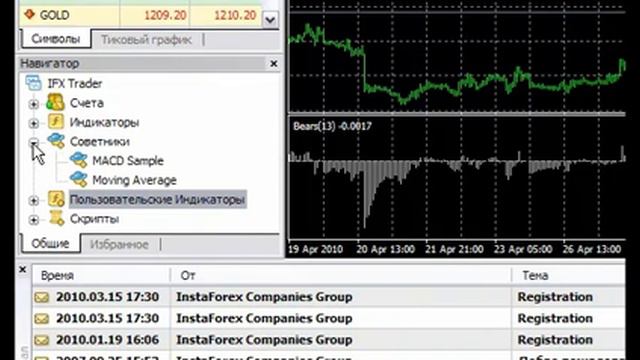Switch to the Тиковый график tab
640x360 pixels.
146,40
